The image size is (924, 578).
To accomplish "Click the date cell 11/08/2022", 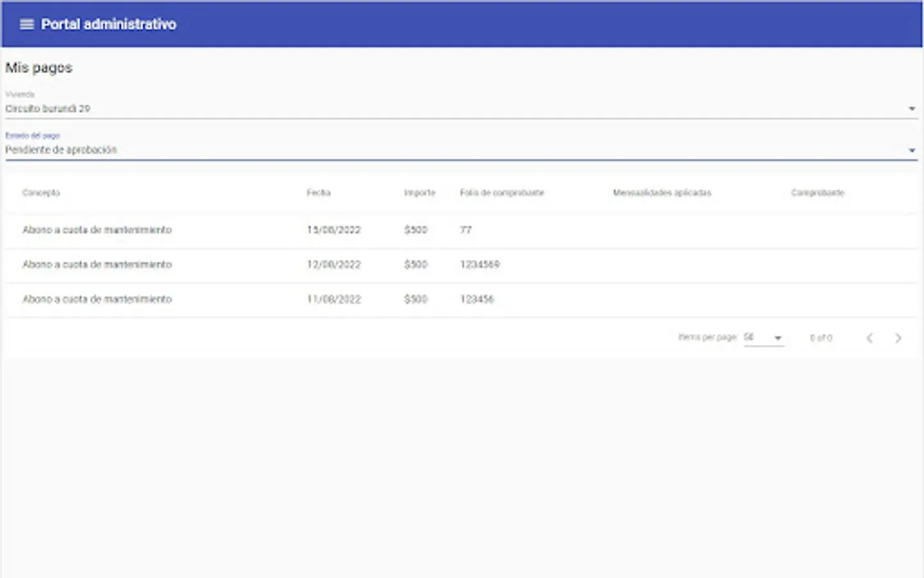I will tap(334, 299).
